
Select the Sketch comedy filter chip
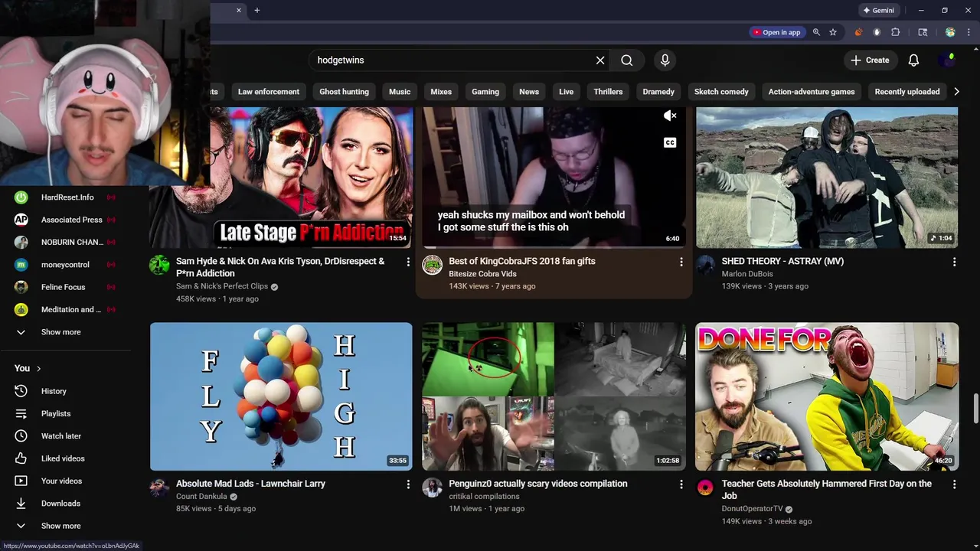pyautogui.click(x=721, y=92)
